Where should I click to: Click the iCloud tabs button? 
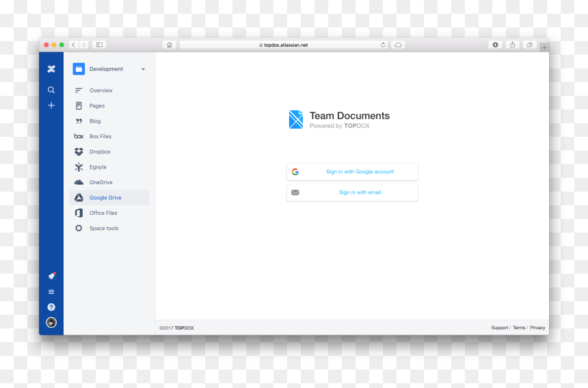[398, 45]
